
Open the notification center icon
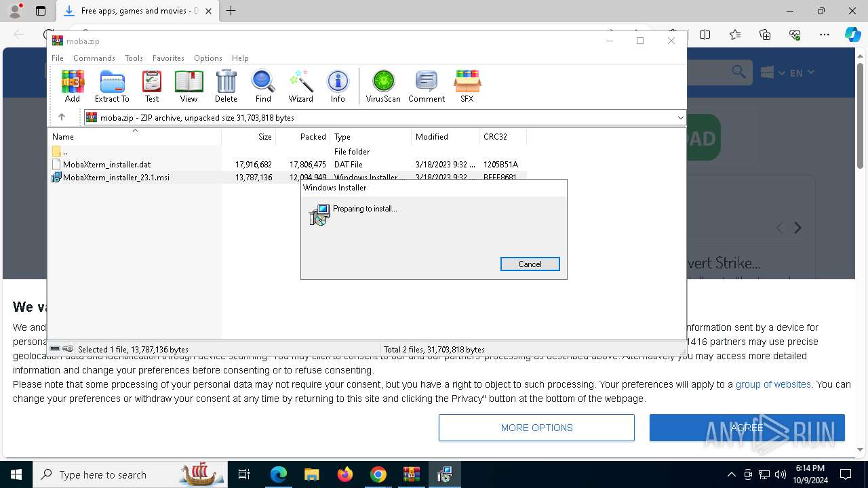(846, 474)
